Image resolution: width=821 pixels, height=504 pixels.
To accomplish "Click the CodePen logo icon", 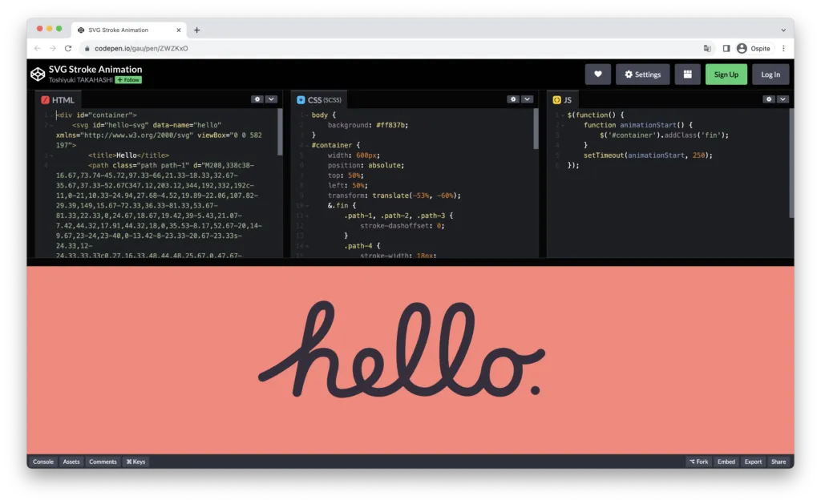I will [38, 74].
